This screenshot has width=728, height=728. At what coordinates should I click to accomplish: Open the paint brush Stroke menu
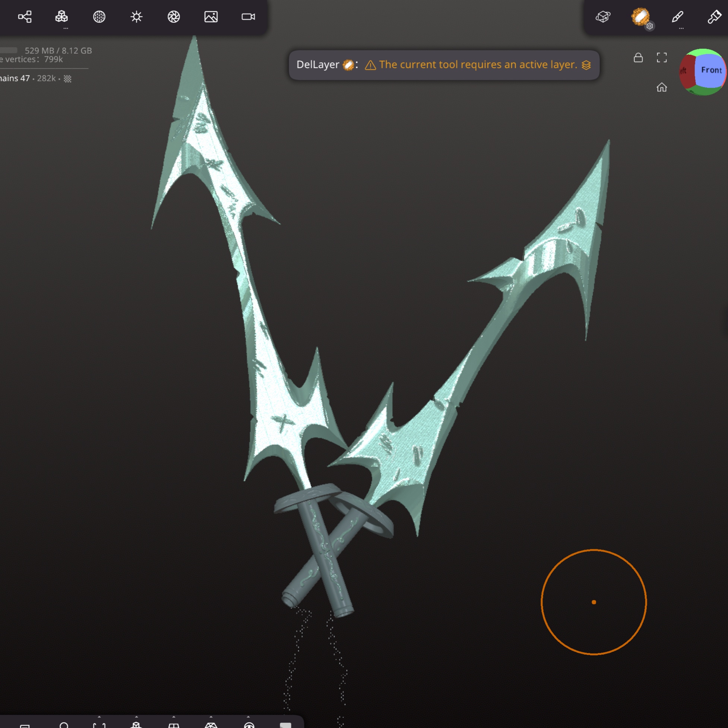677,17
